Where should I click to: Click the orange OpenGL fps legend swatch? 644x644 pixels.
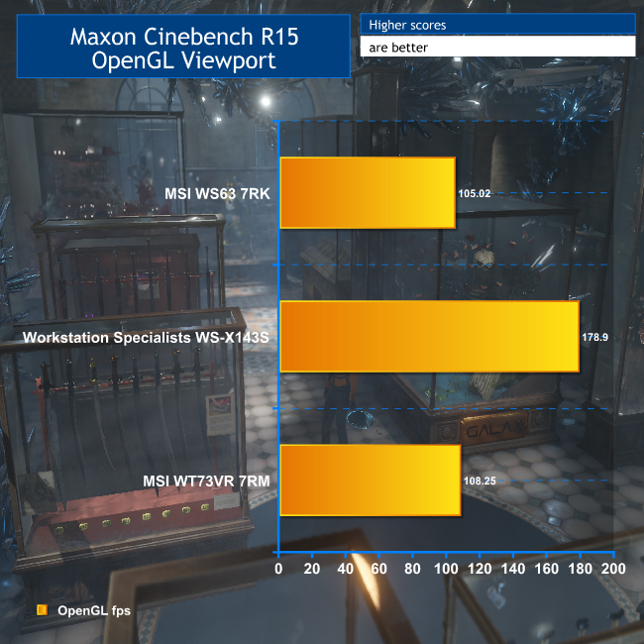pyautogui.click(x=43, y=610)
